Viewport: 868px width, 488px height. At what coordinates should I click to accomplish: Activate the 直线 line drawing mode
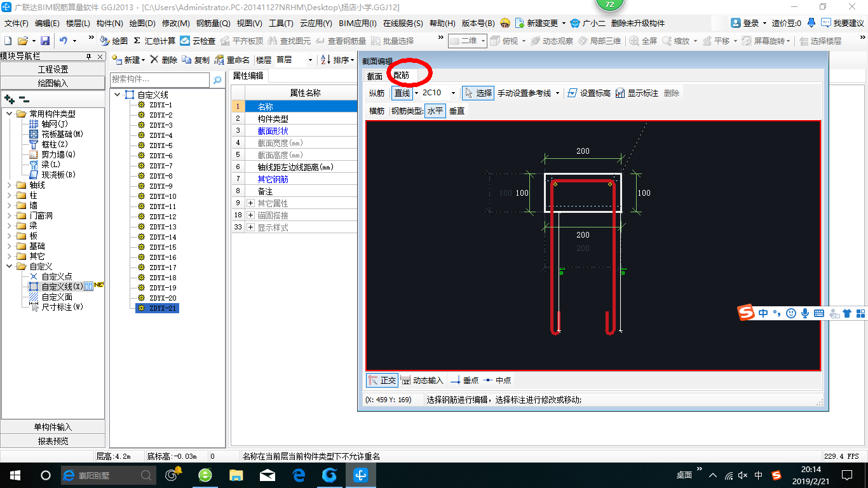[402, 93]
